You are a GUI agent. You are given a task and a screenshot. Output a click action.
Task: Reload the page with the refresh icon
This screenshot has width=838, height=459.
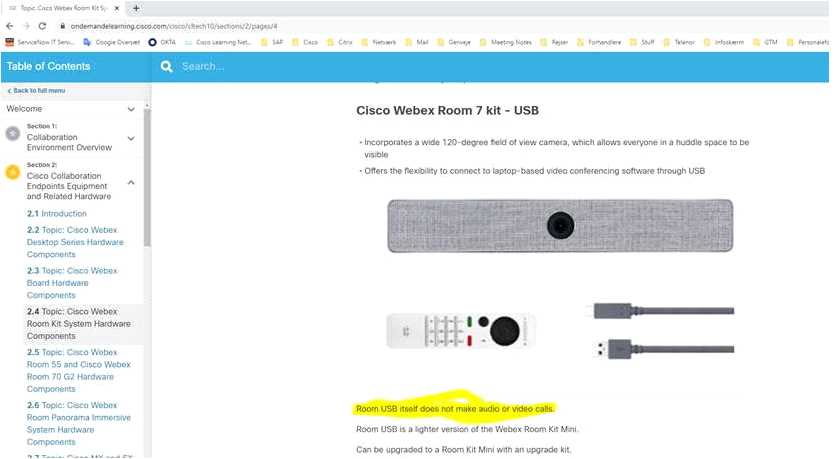point(42,26)
